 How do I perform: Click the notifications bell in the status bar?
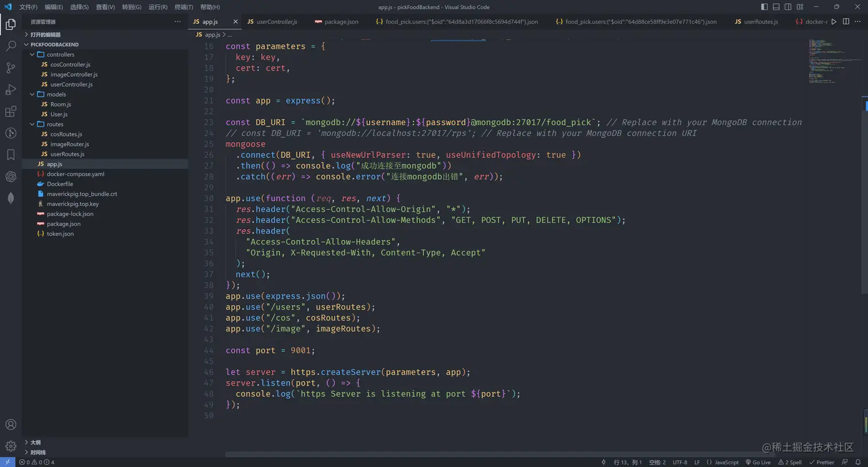[858, 462]
